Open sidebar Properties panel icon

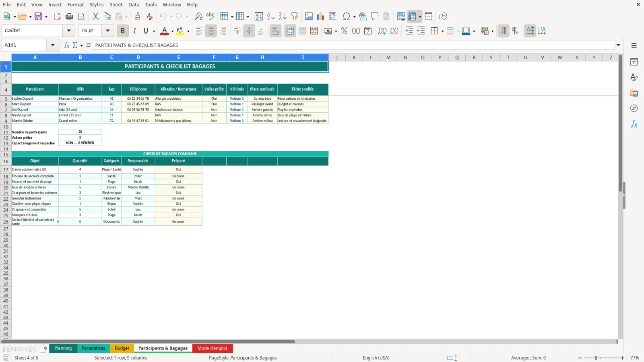(634, 62)
